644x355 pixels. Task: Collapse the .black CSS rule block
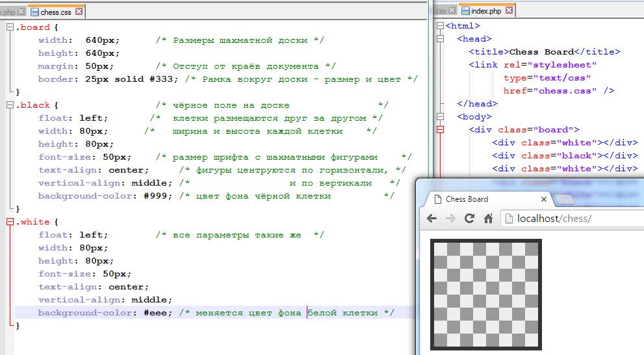(x=9, y=105)
